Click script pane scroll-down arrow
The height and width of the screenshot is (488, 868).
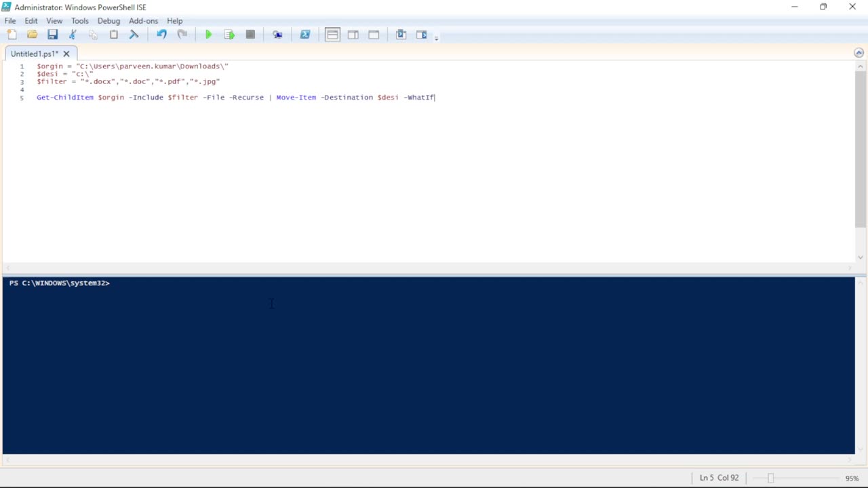coord(861,257)
